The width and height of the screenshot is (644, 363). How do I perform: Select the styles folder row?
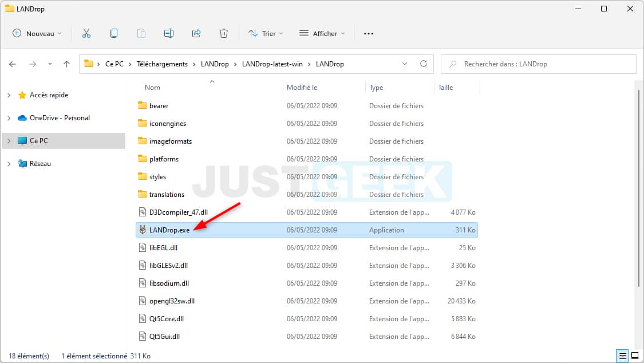(x=306, y=176)
